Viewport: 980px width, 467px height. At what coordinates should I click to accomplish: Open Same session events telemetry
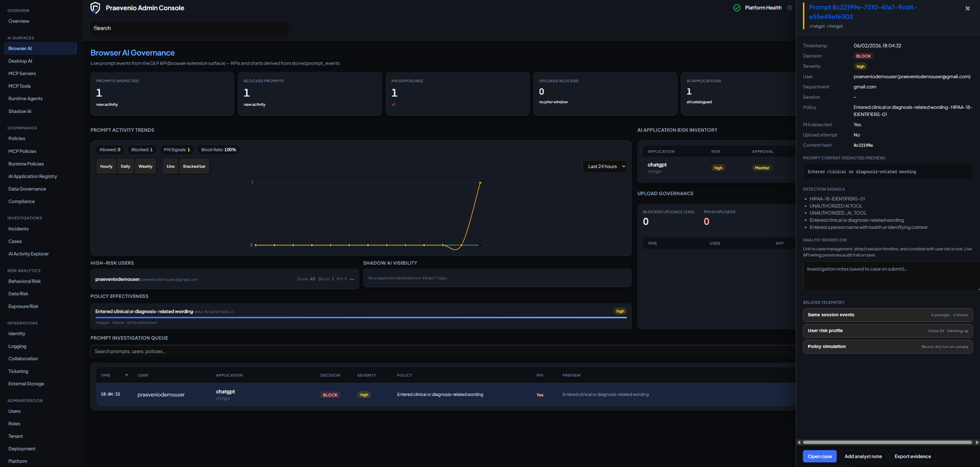(888, 315)
